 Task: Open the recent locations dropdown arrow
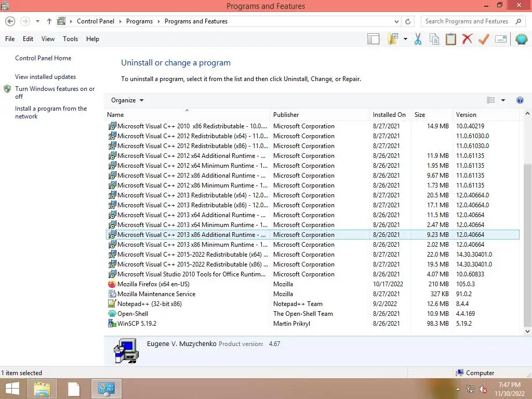(37, 21)
